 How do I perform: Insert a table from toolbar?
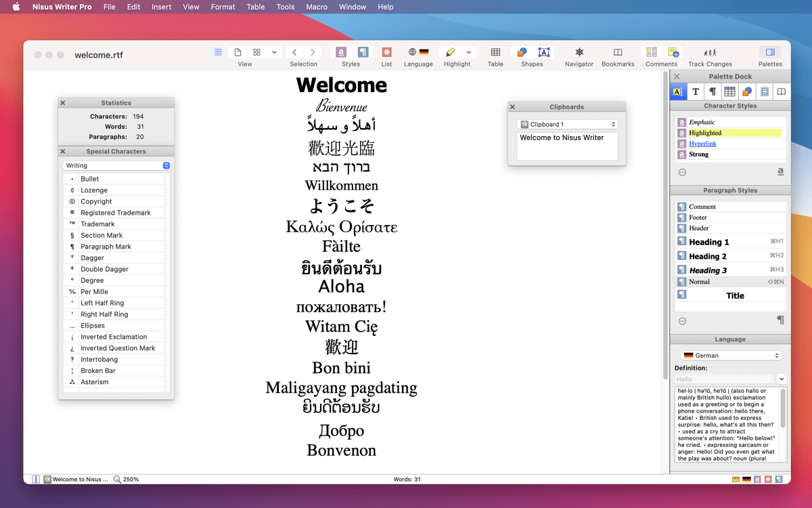pyautogui.click(x=495, y=52)
